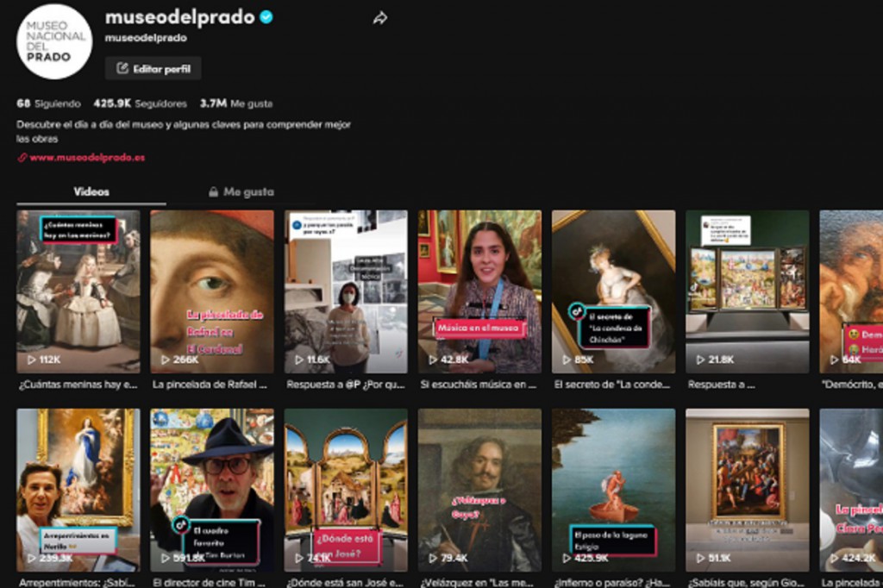The width and height of the screenshot is (883, 588).
Task: View the 68 Siguiendo list
Action: tap(48, 103)
